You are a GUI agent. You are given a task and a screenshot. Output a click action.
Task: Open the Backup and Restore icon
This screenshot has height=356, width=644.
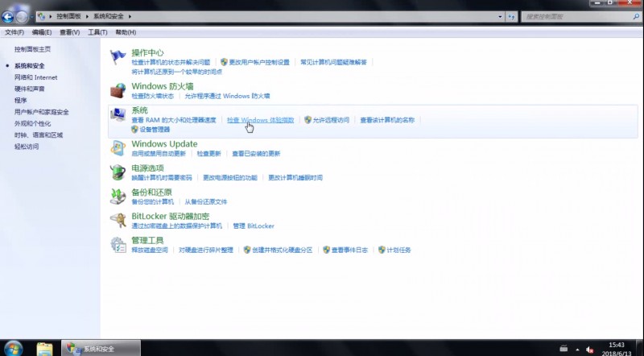pyautogui.click(x=118, y=197)
